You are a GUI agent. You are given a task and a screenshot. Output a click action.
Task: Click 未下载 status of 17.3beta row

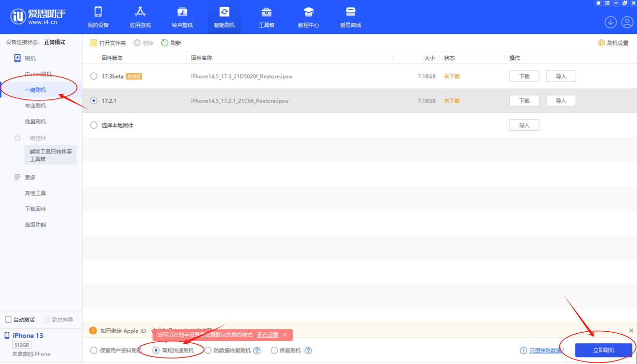click(x=452, y=77)
